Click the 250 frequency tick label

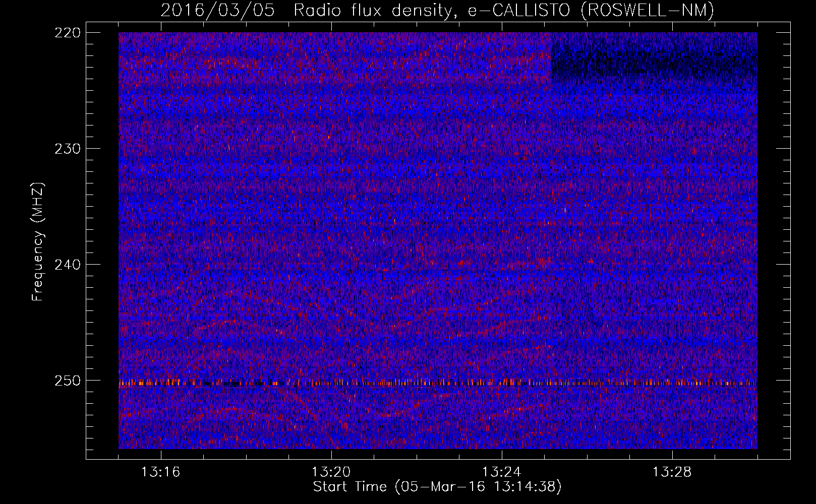tap(67, 381)
